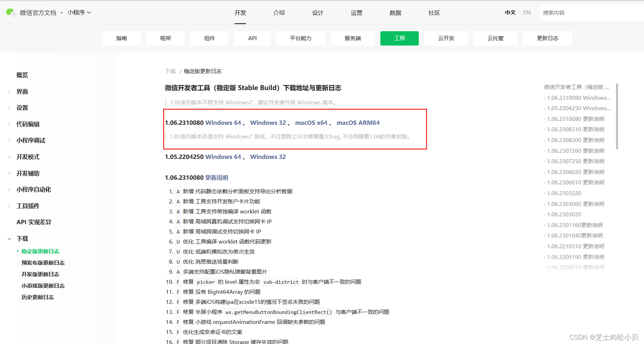Download 1.06.2310080 Windows 64 build

223,123
